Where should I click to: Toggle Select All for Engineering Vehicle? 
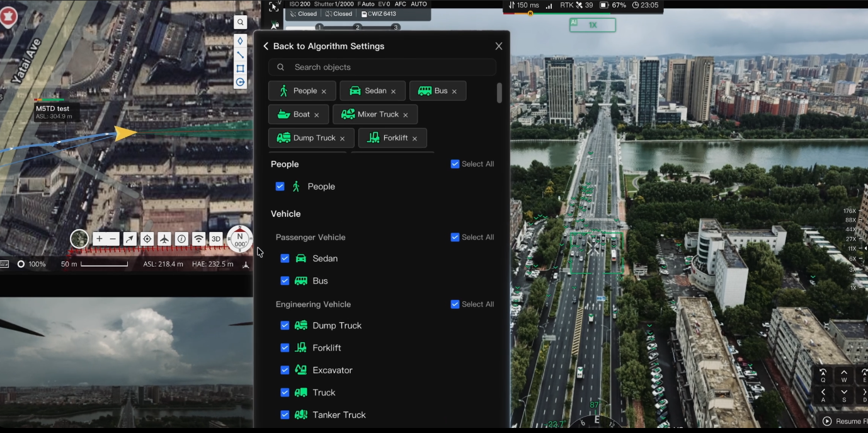tap(455, 304)
